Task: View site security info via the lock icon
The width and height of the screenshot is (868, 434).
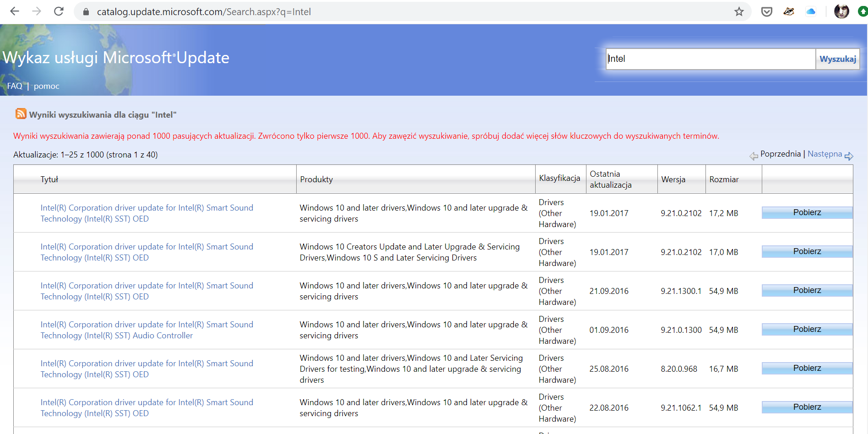Action: point(86,12)
